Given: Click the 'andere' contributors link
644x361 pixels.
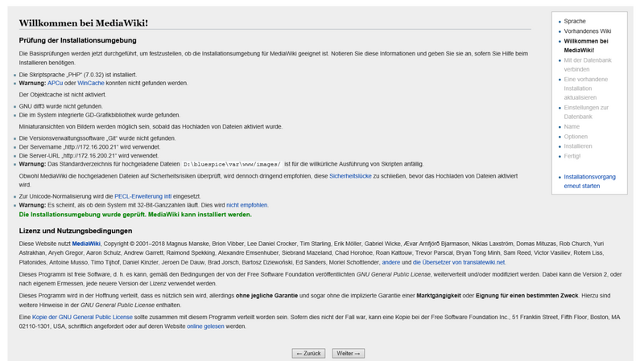Looking at the screenshot, I should (x=390, y=262).
